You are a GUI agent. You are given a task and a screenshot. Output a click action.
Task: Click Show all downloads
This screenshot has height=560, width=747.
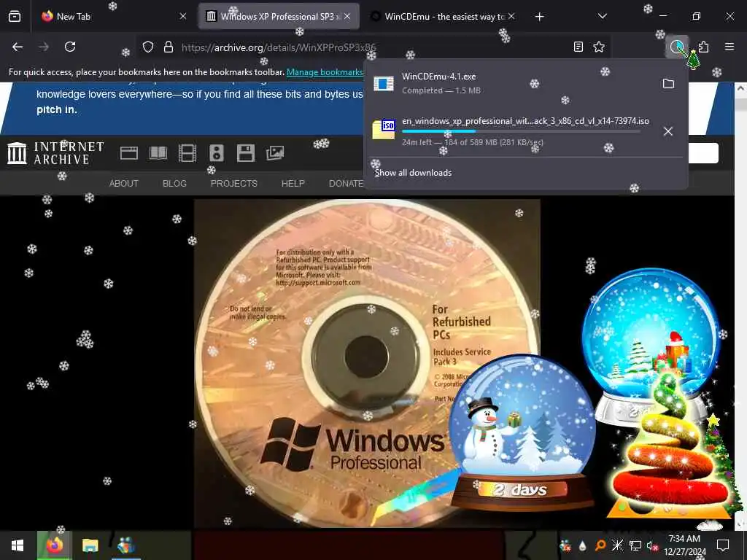[x=413, y=173]
